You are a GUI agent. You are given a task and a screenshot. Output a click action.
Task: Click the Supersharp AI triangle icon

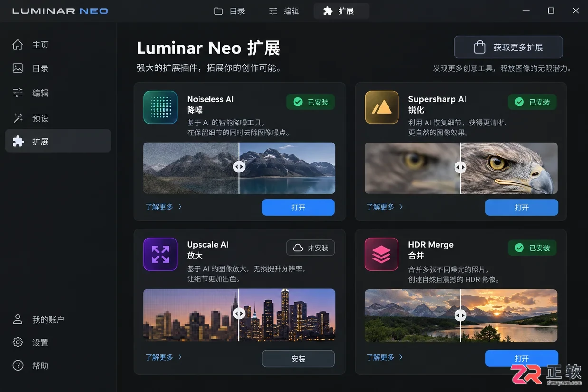point(382,107)
